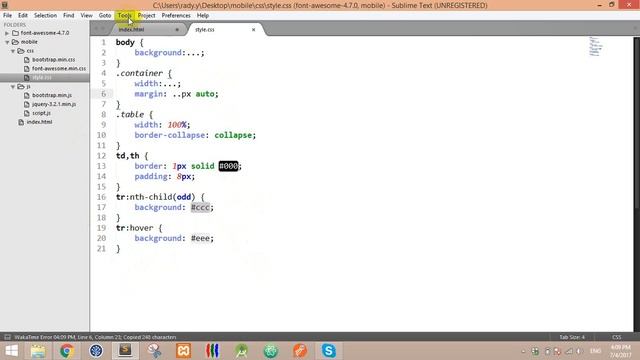This screenshot has height=360, width=640.
Task: Open the Goto menu
Action: [x=105, y=16]
